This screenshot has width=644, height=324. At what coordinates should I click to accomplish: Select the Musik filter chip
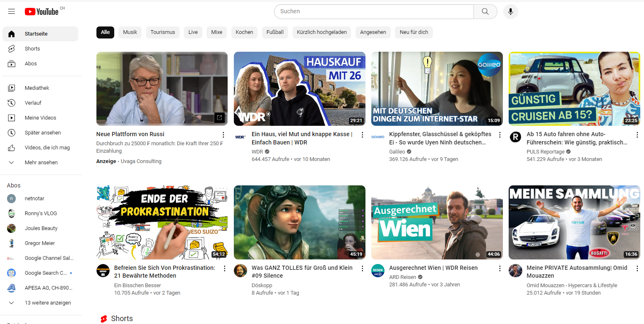point(130,32)
